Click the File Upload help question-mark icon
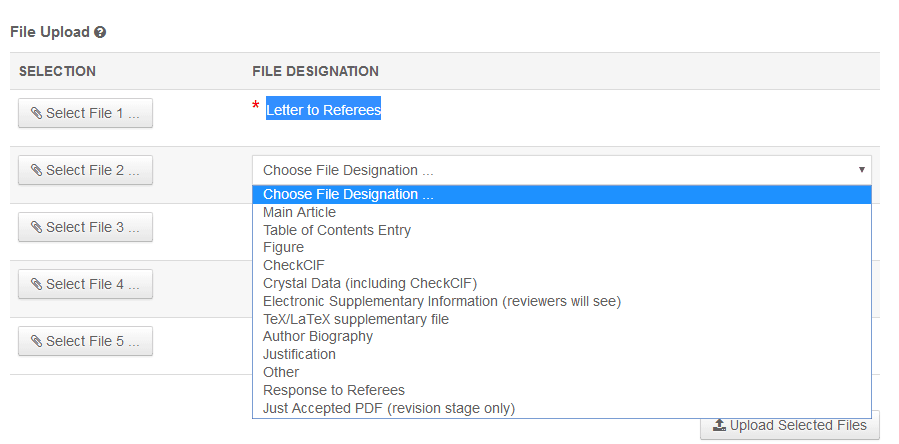The height and width of the screenshot is (444, 899). [100, 32]
